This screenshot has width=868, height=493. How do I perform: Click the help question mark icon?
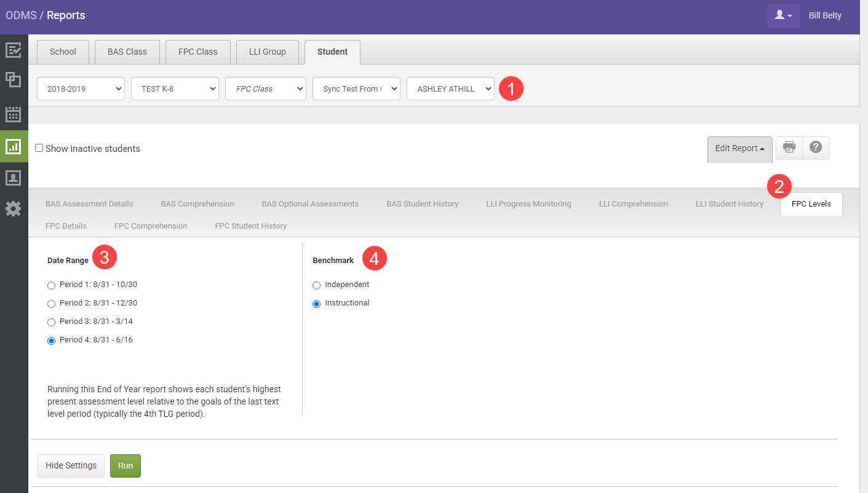[x=816, y=148]
